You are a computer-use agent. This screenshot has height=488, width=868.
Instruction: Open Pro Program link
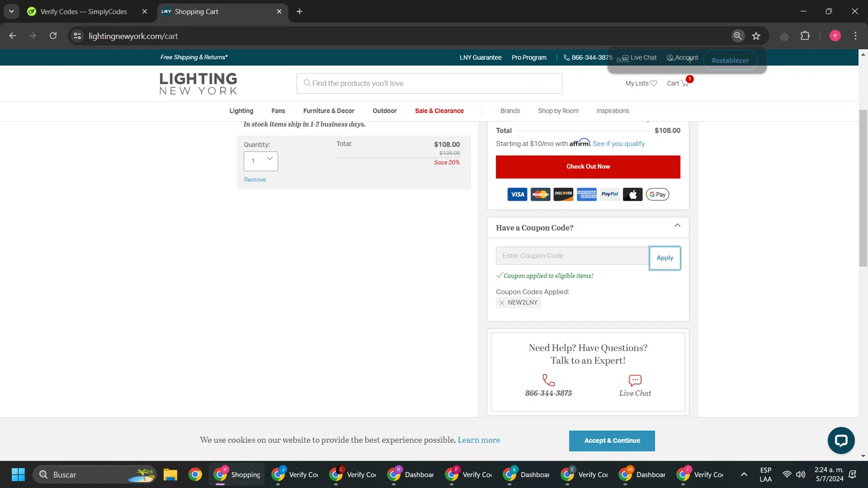[x=529, y=57]
